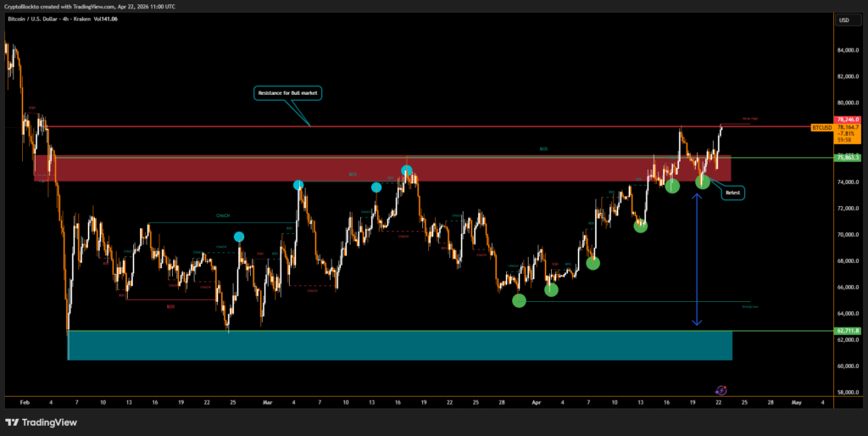
Task: Click the green 75,863.3 price label
Action: click(x=848, y=157)
